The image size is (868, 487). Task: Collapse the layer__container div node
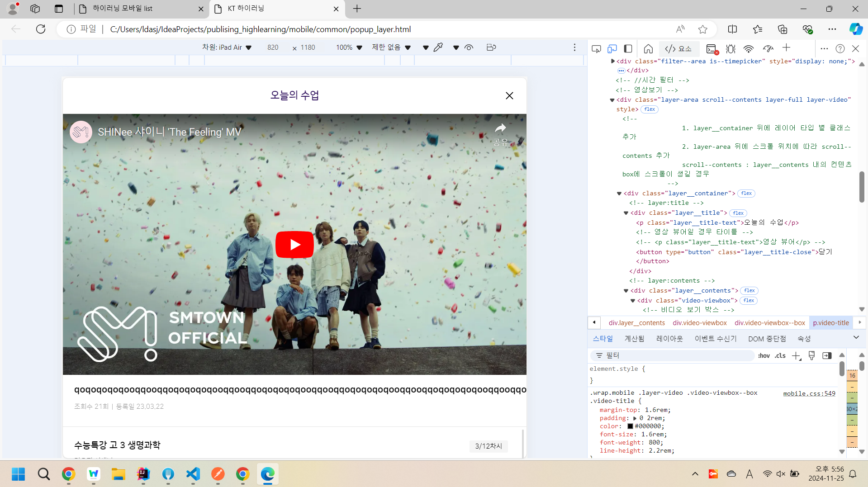tap(619, 194)
